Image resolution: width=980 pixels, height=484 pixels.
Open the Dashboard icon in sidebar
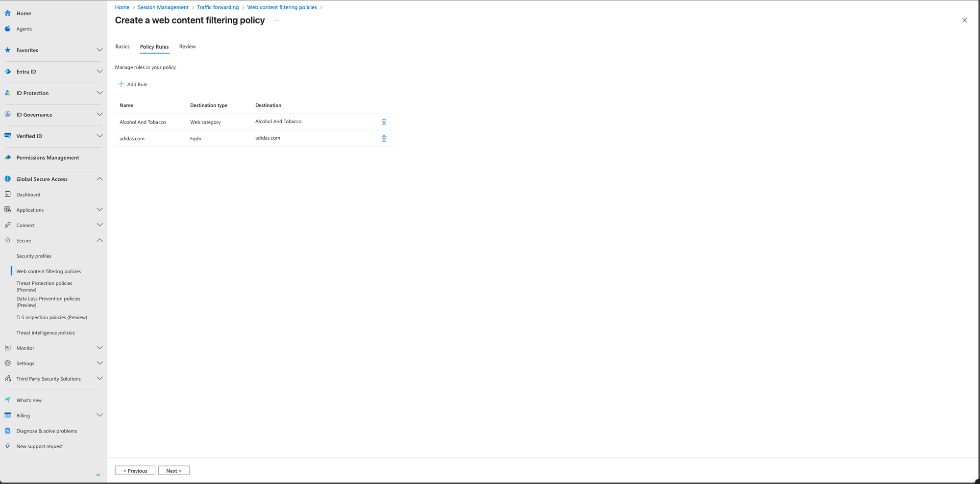pyautogui.click(x=8, y=195)
